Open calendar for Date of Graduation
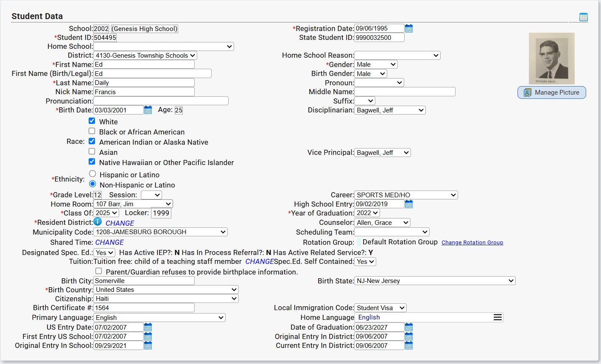This screenshot has width=601, height=364. coord(409,327)
